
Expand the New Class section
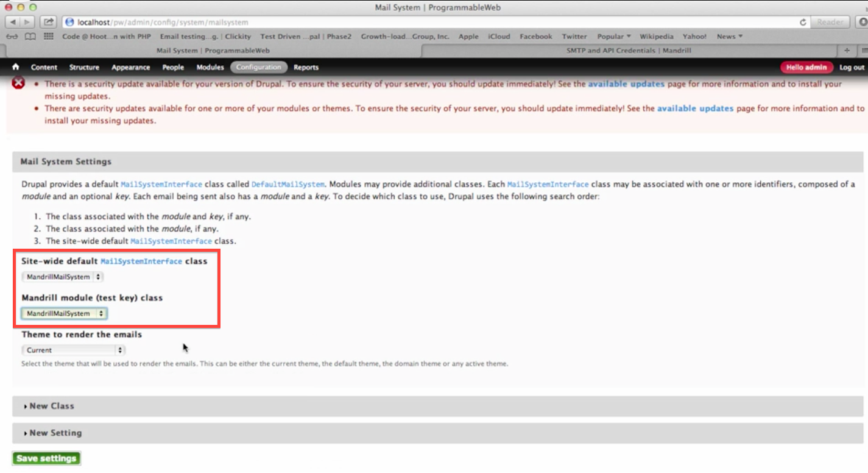(51, 406)
